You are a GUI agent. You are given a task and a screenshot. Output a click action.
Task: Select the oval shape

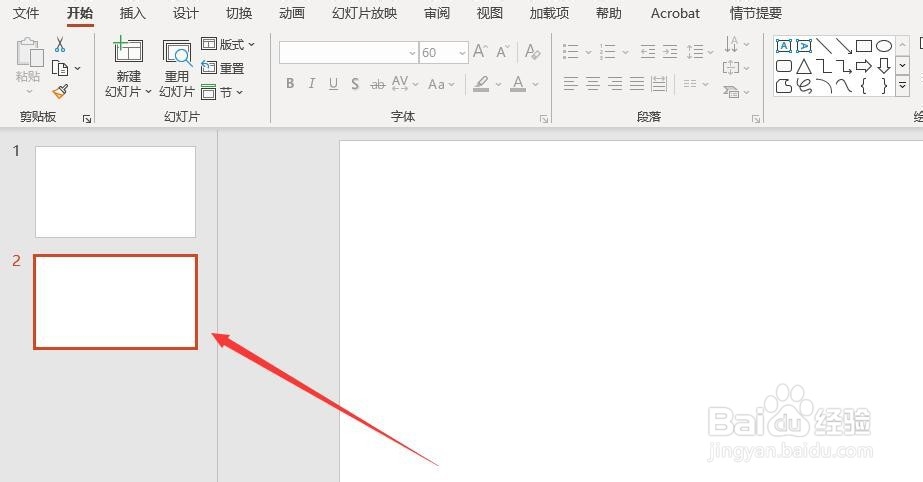click(884, 46)
